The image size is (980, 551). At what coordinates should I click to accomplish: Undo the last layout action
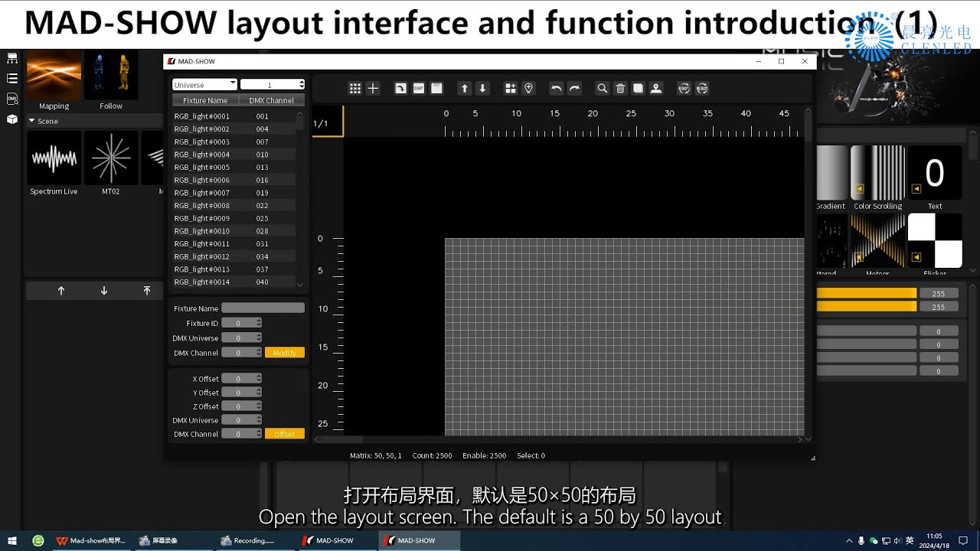[x=557, y=89]
